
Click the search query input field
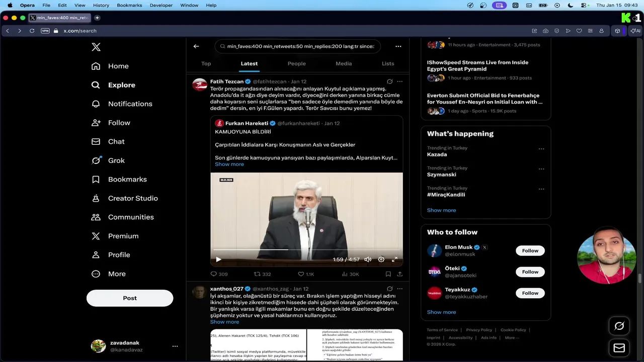(298, 46)
